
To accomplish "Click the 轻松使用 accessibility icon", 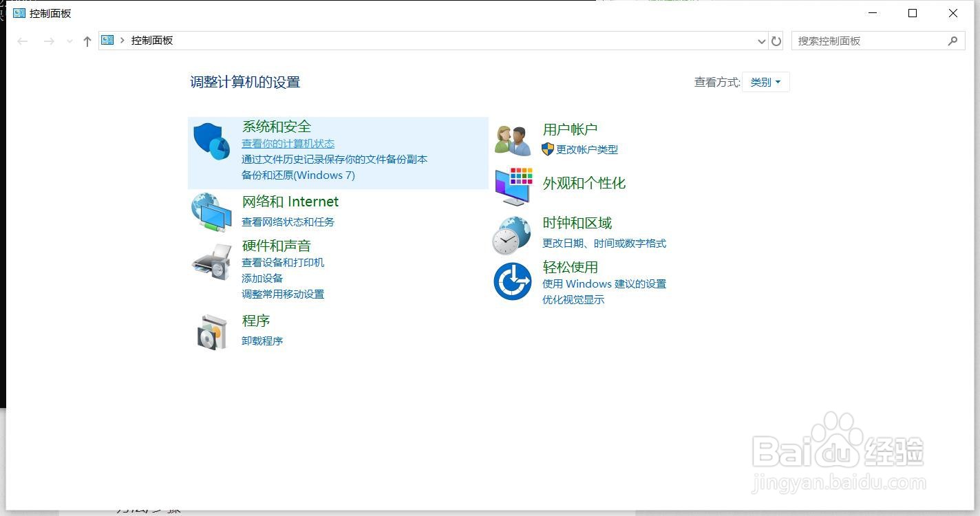I will pyautogui.click(x=512, y=281).
